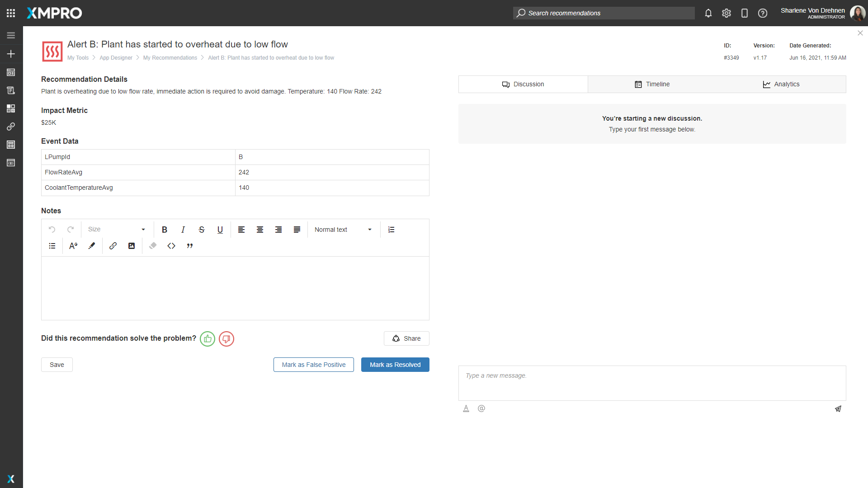Expand the Normal text style dropdown
The image size is (868, 488).
pyautogui.click(x=344, y=230)
